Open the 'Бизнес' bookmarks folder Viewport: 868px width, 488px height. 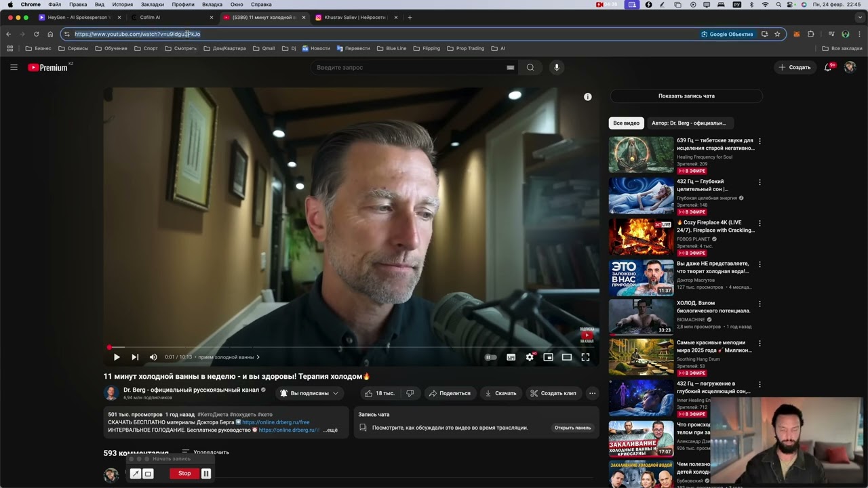point(38,48)
